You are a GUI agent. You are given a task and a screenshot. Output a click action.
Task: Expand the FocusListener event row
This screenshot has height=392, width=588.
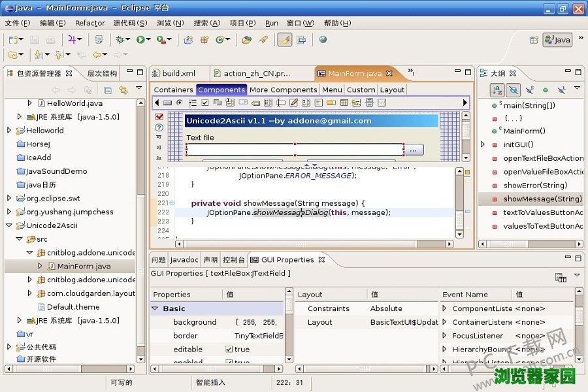445,336
